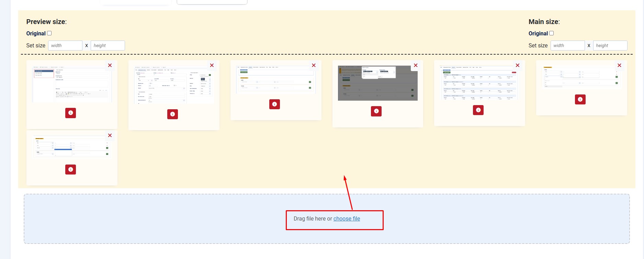Select the Main size height input
644x259 pixels.
610,46
